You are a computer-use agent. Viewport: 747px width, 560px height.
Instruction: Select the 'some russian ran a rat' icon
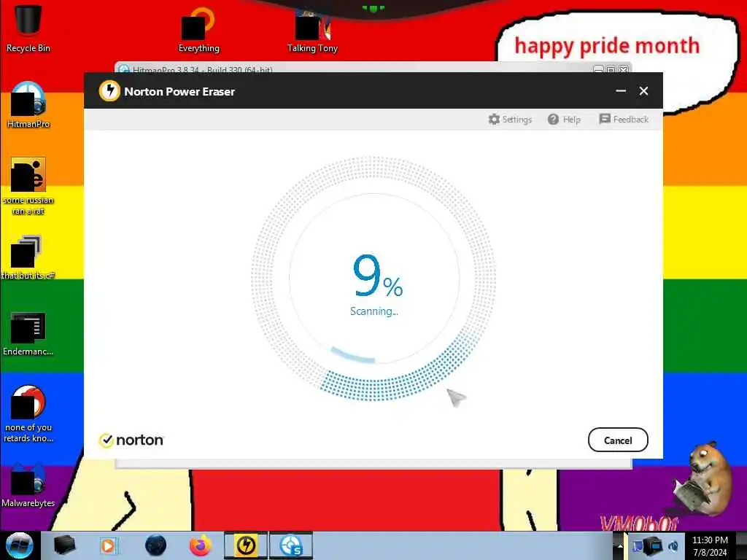28,186
